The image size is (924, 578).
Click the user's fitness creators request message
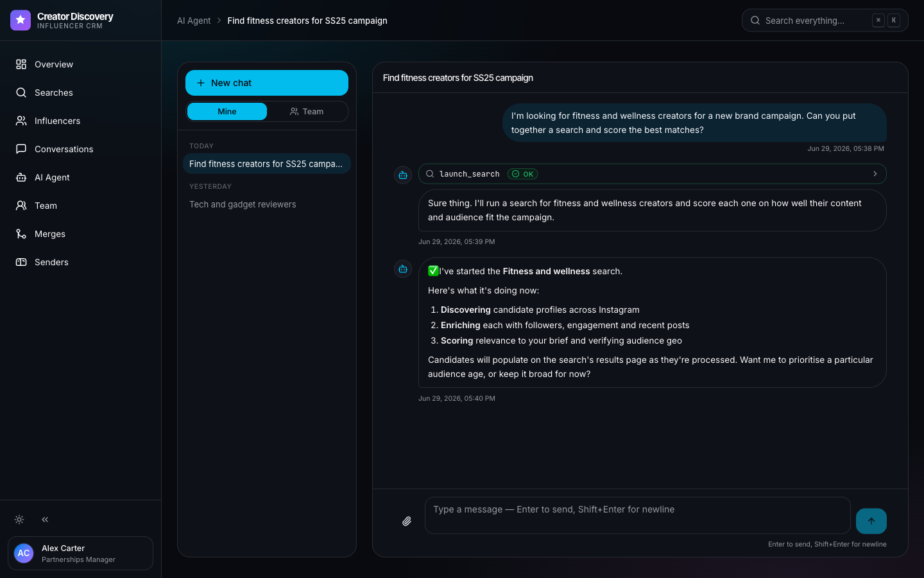[x=694, y=123]
